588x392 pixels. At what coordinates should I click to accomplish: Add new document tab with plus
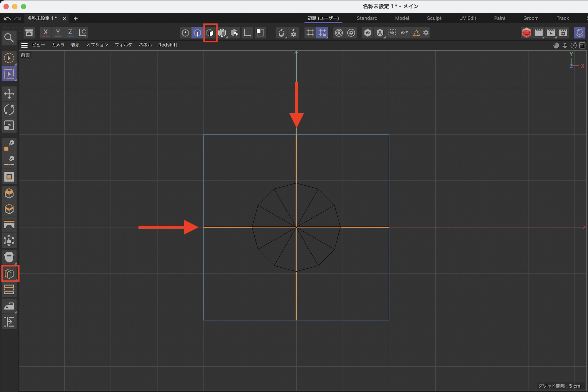tap(76, 19)
